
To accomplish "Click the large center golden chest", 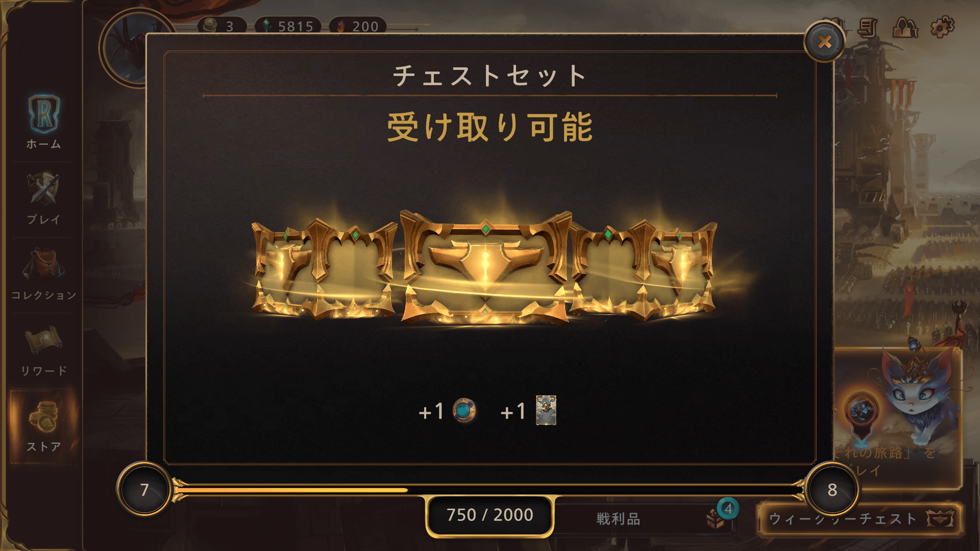I will pyautogui.click(x=485, y=268).
